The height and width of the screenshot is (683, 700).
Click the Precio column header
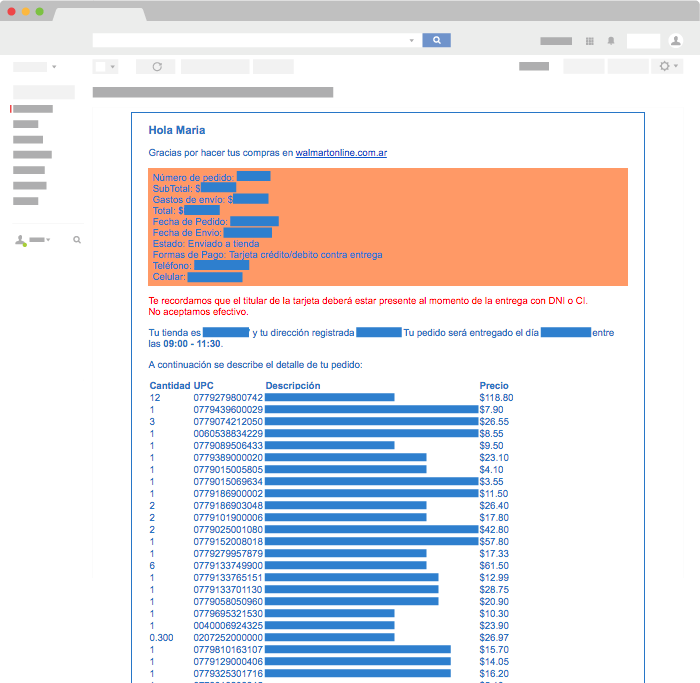click(494, 386)
